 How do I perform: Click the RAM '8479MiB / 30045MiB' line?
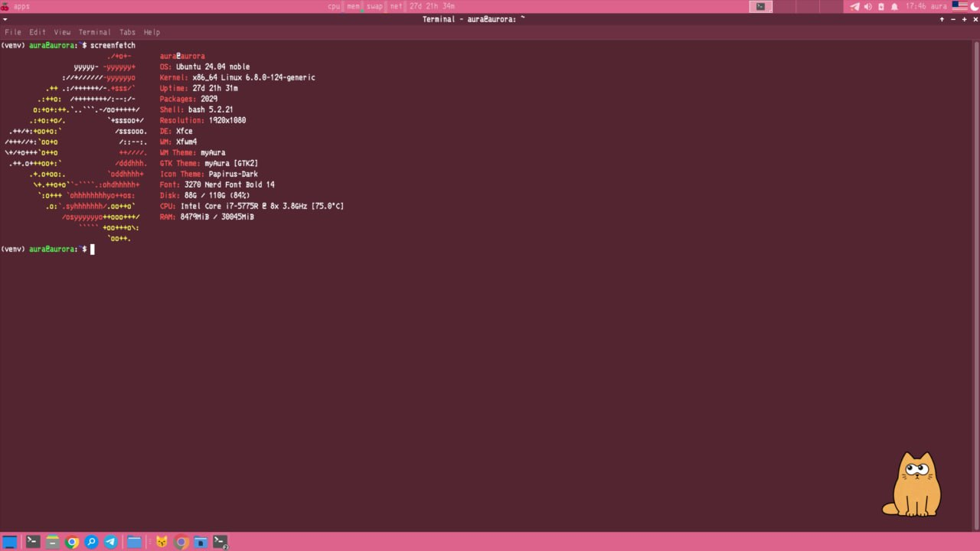click(207, 217)
